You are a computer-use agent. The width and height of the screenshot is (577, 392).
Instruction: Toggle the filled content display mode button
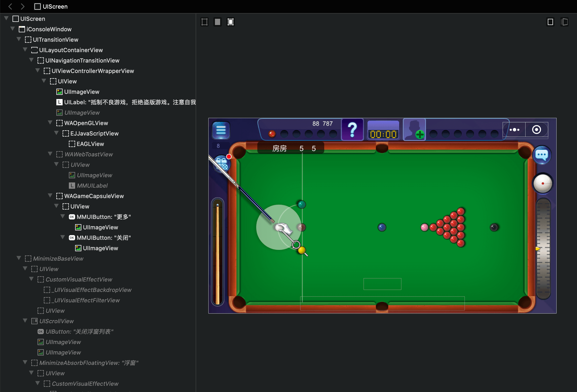[x=218, y=22]
